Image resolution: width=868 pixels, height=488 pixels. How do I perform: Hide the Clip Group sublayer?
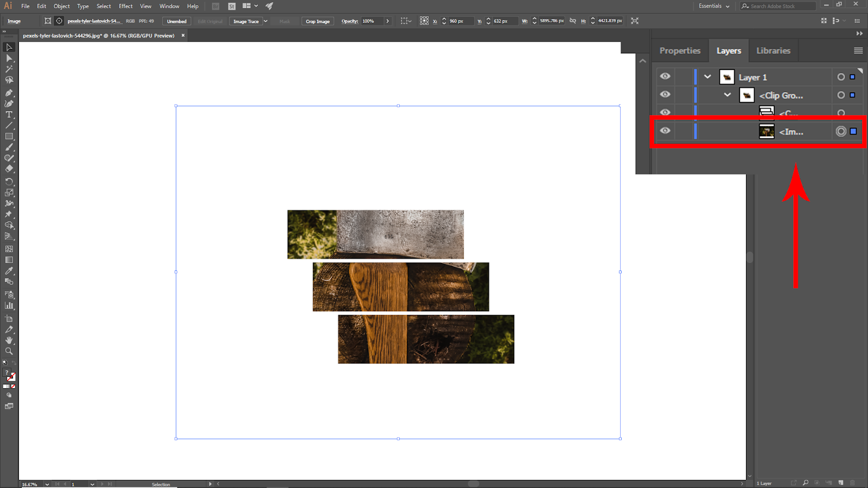pos(665,94)
